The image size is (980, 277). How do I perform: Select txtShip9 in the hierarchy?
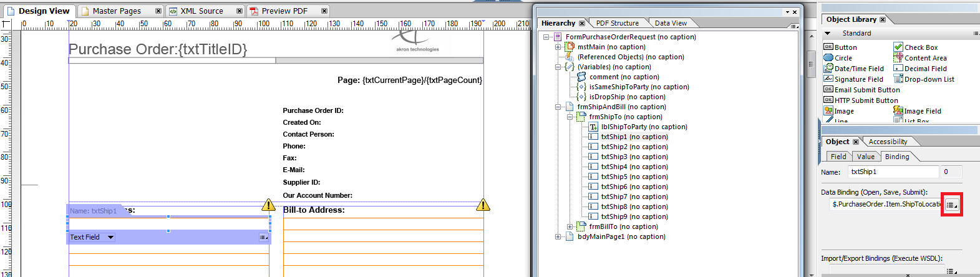634,216
